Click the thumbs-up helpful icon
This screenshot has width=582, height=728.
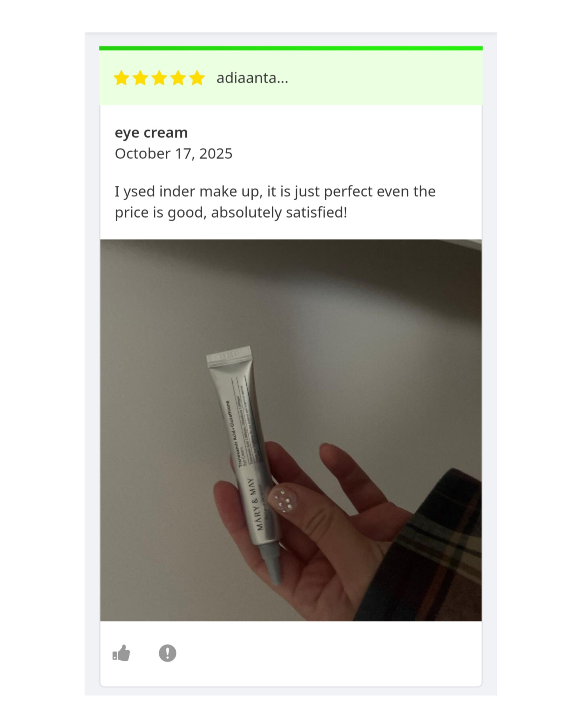[x=121, y=653]
